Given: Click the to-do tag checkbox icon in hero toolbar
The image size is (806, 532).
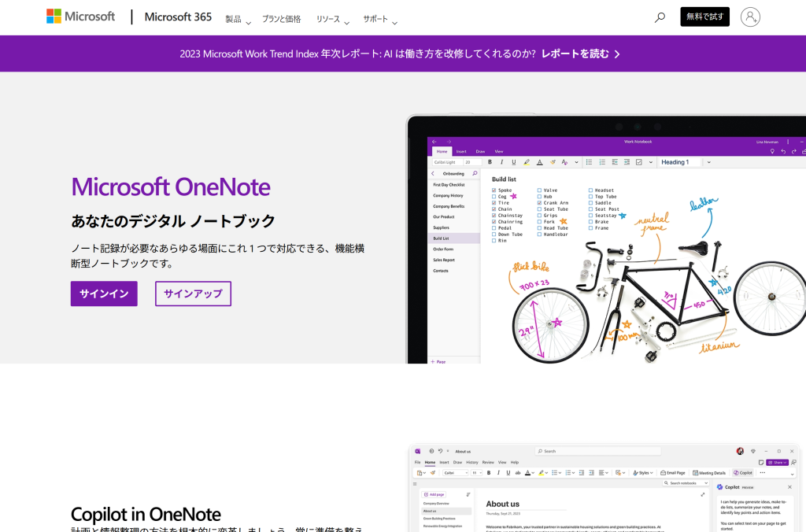Looking at the screenshot, I should coord(639,162).
